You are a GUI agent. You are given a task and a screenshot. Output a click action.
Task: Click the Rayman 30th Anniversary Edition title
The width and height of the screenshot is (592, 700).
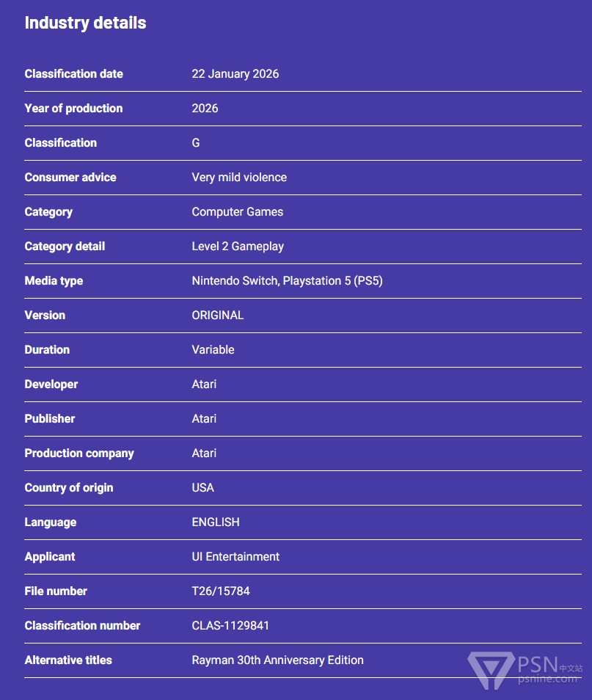coord(277,660)
